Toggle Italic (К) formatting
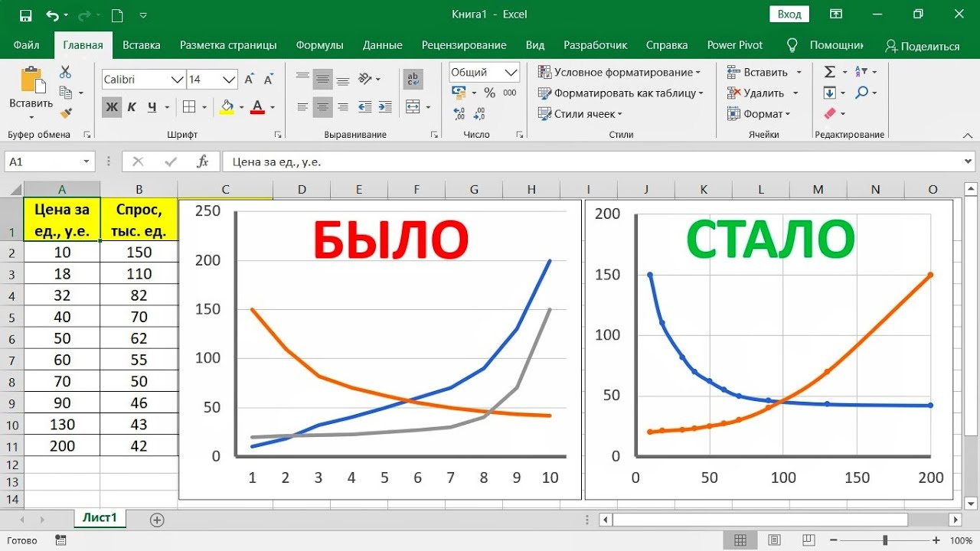This screenshot has height=551, width=980. (132, 106)
